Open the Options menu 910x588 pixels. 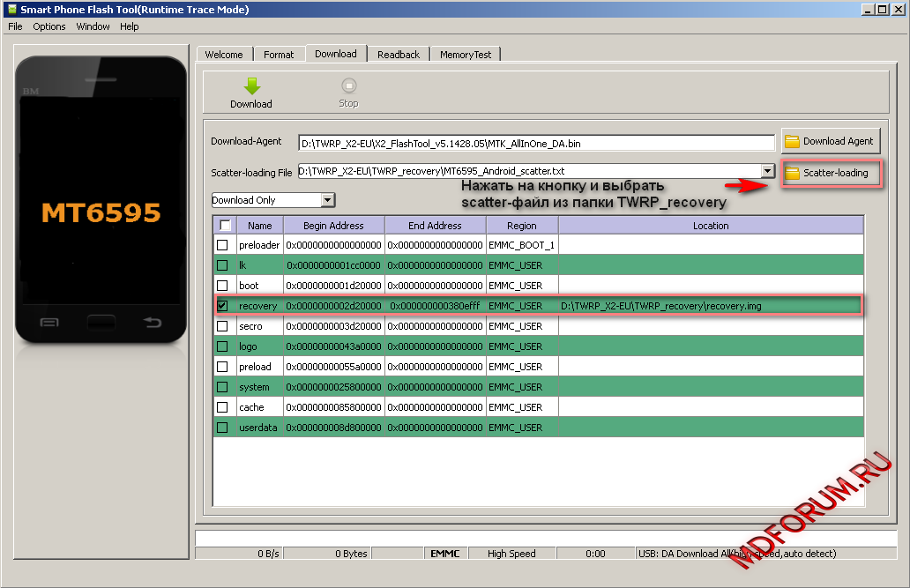(49, 26)
